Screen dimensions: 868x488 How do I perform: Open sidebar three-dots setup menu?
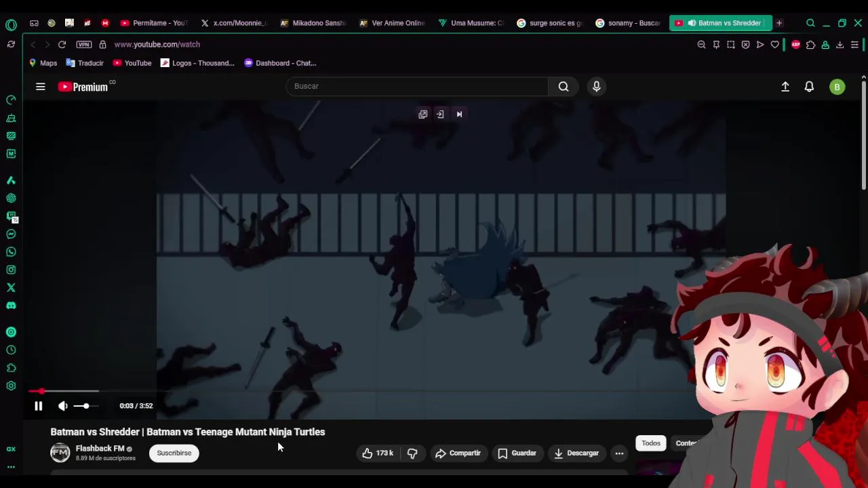click(11, 466)
